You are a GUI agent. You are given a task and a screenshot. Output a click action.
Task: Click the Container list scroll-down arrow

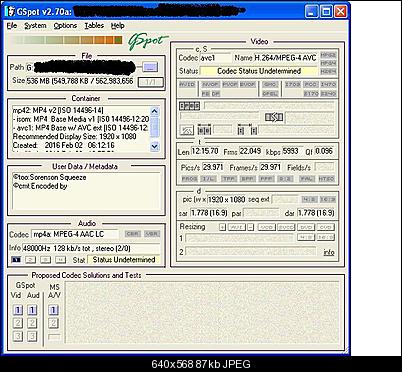tap(155, 146)
